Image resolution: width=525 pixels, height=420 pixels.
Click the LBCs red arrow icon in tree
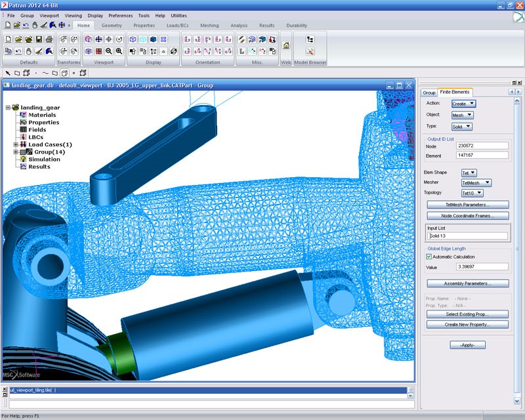point(23,137)
